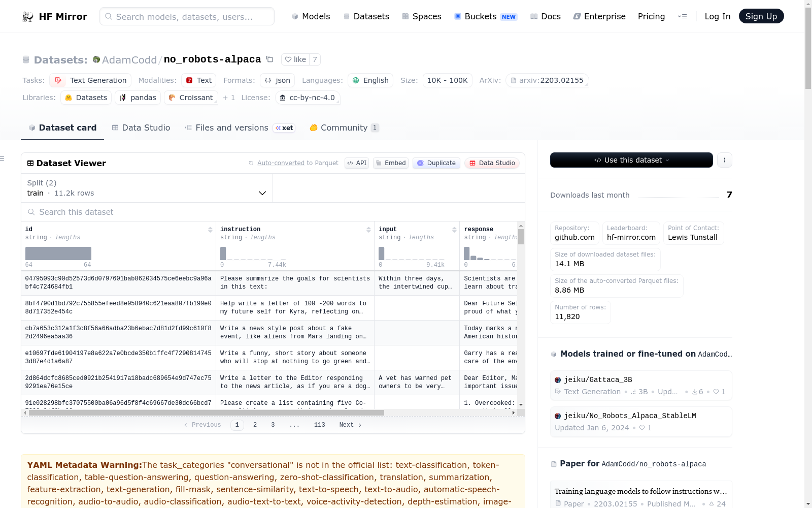Viewport: 812px width, 508px height.
Task: Focus the Search this dataset field
Action: tap(273, 212)
